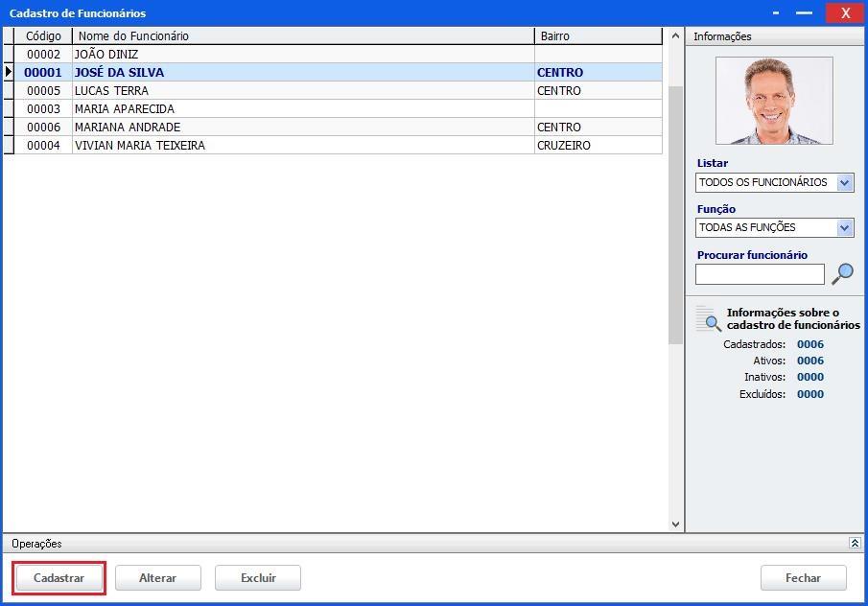Click the Ativos count value
868x606 pixels.
tap(810, 361)
